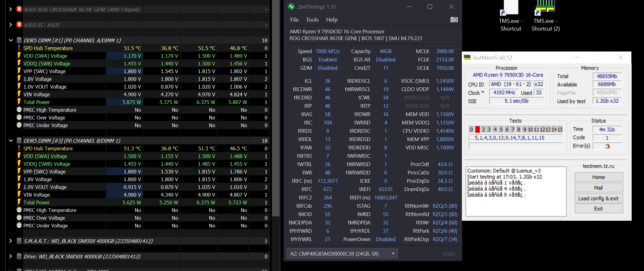Click status icon of DIMM #3 PMIC Under Voltage
Viewport: 644px width, 271px height.
(x=19, y=225)
